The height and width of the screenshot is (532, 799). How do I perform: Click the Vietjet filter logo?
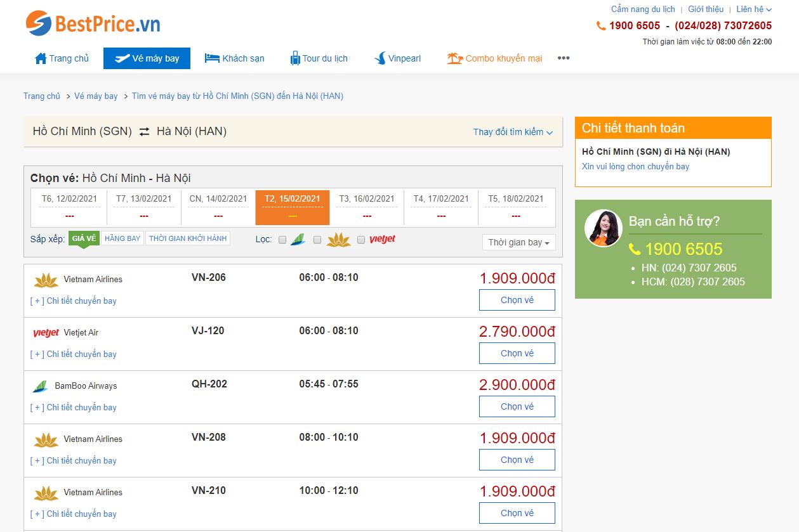pos(382,239)
